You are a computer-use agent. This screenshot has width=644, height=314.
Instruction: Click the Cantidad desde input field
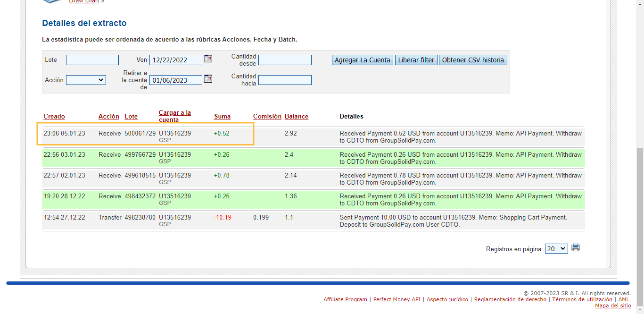pyautogui.click(x=285, y=60)
